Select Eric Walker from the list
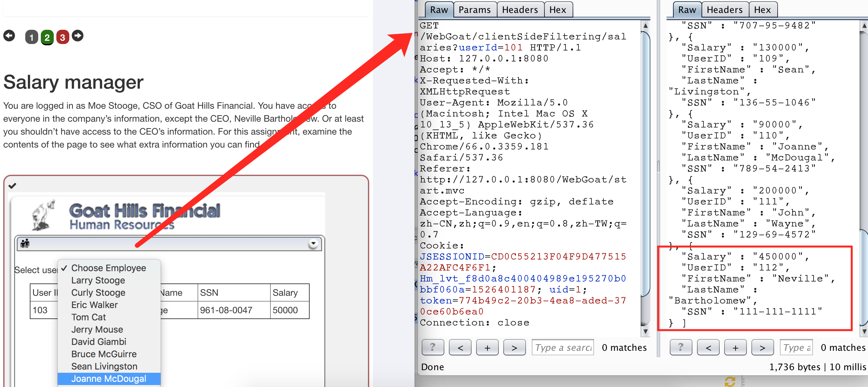The image size is (868, 387). (109, 305)
